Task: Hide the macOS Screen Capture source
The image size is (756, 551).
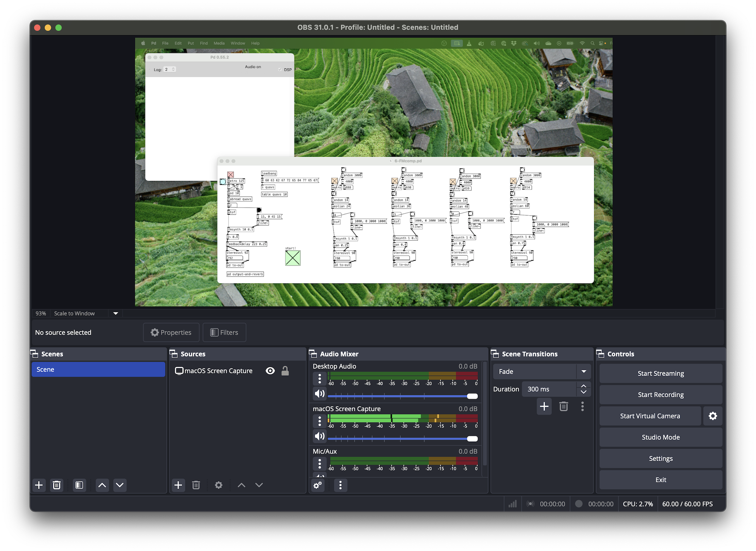Action: pos(270,371)
